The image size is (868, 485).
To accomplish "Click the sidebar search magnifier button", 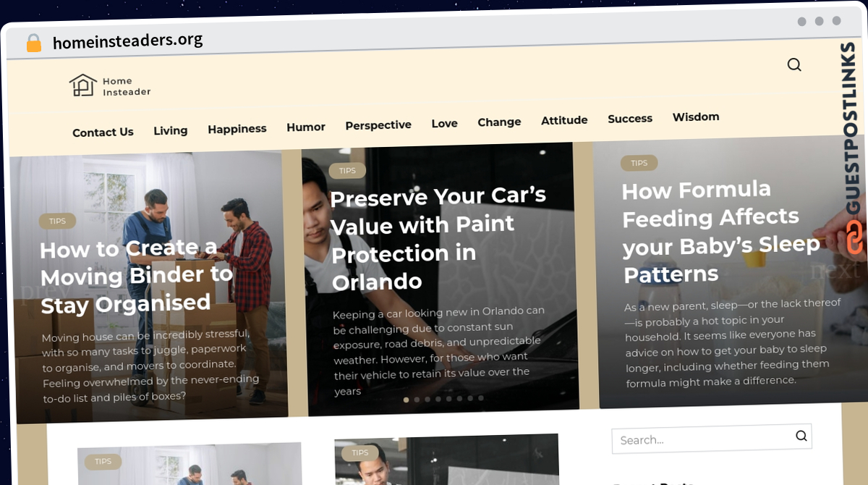I will coord(801,436).
